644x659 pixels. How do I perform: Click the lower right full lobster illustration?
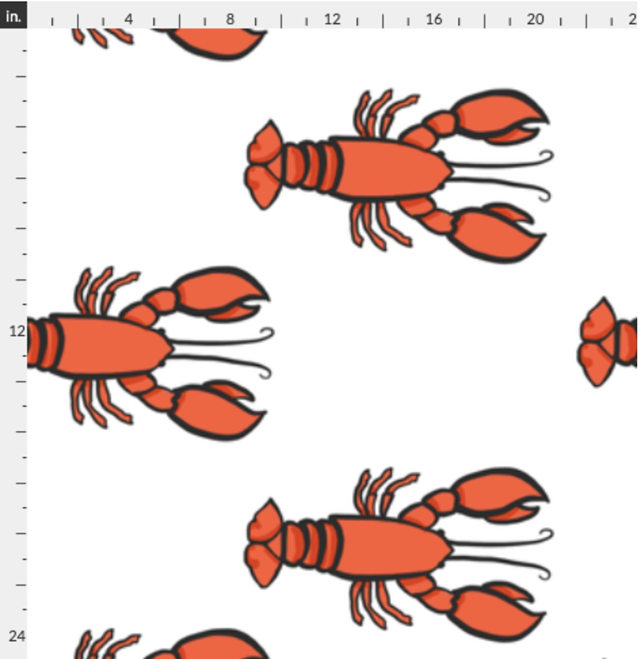pyautogui.click(x=399, y=555)
